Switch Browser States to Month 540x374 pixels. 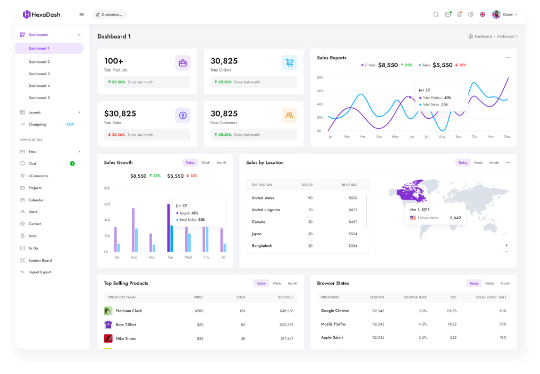pyautogui.click(x=505, y=283)
